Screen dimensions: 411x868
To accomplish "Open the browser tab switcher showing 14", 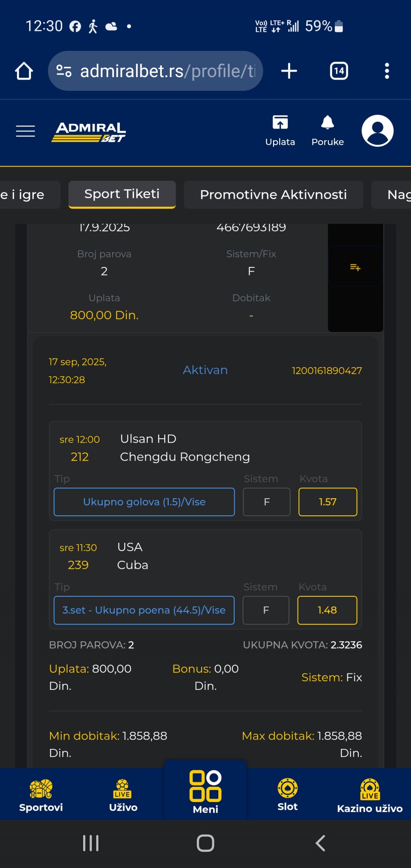I will point(339,71).
